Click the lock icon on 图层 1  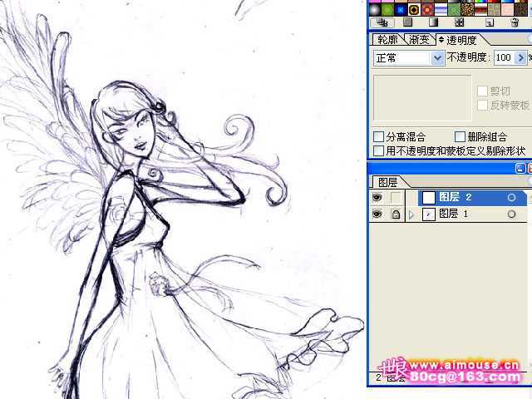click(396, 214)
